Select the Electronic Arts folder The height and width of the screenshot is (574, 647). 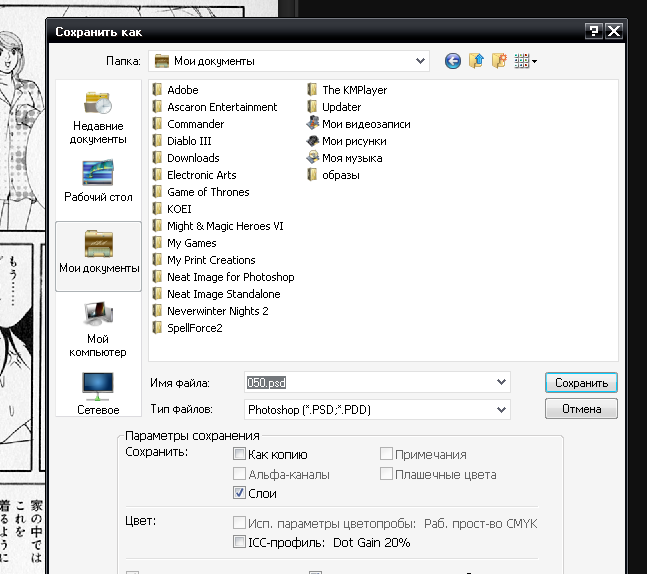tap(194, 175)
